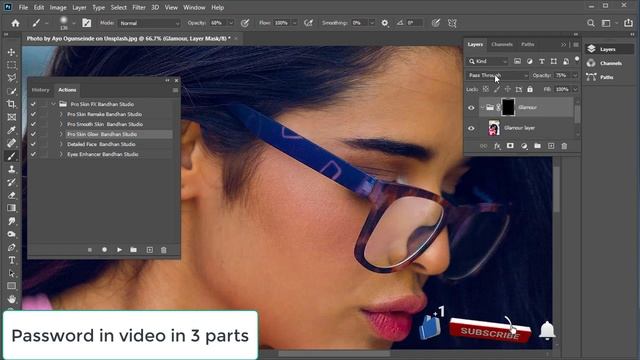Select the Move tool
The height and width of the screenshot is (360, 640).
click(x=11, y=52)
